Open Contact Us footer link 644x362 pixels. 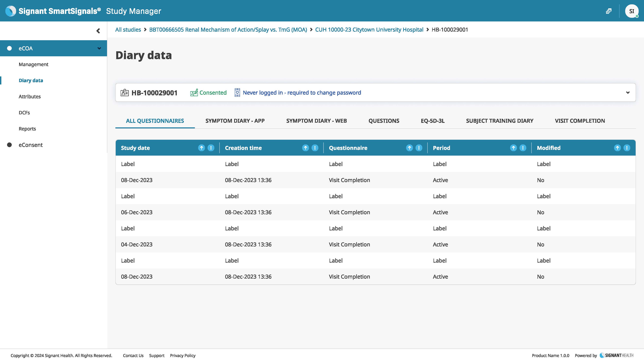coord(133,355)
